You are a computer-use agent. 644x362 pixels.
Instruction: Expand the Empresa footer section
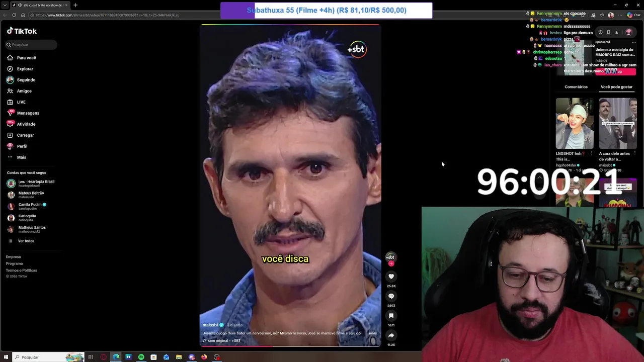[x=14, y=257]
